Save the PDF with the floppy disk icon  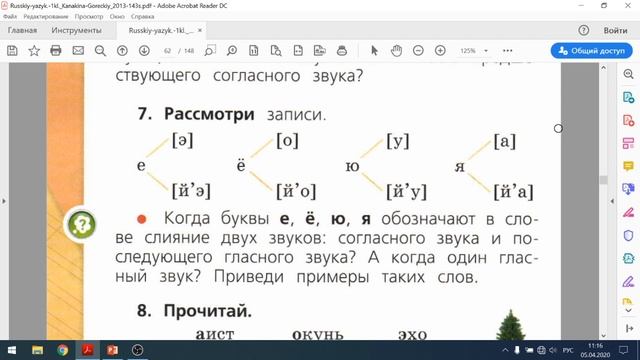(12, 51)
